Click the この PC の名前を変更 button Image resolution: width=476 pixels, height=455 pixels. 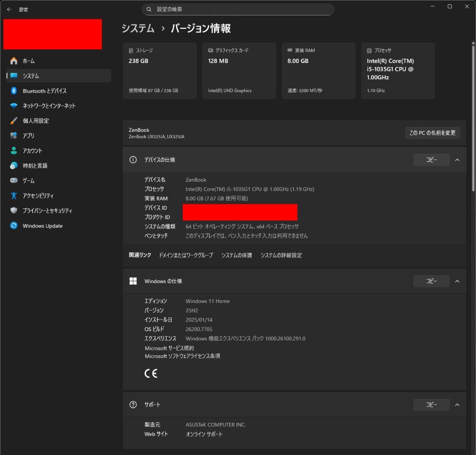click(x=432, y=132)
